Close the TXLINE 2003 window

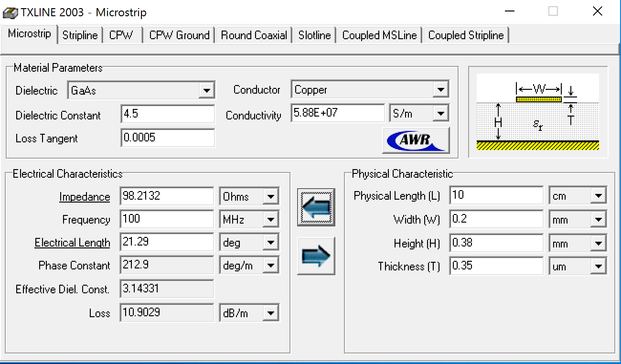click(597, 11)
